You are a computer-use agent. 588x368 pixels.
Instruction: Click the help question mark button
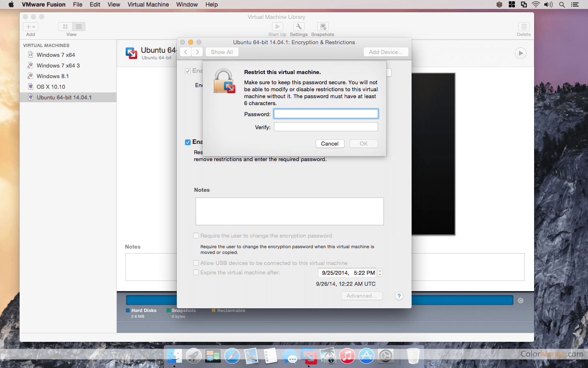pos(399,296)
